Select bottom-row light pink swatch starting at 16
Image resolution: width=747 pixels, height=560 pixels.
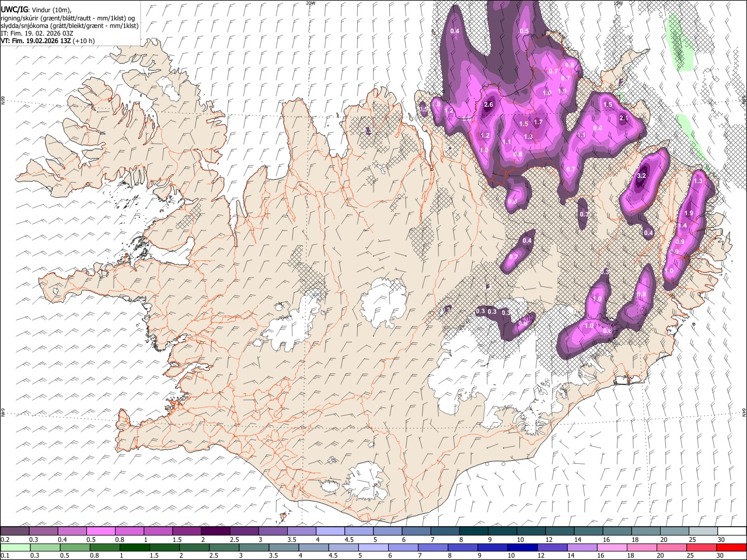pos(612,547)
